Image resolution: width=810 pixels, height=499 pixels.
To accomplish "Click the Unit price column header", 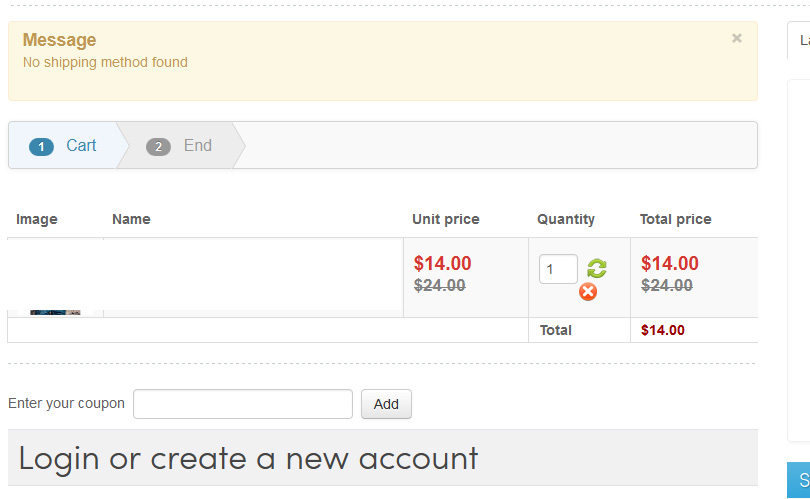I will coord(446,219).
